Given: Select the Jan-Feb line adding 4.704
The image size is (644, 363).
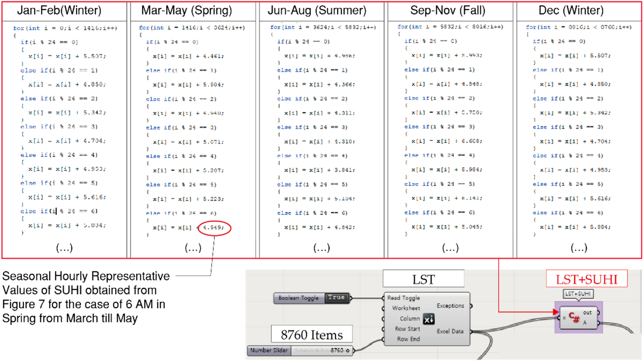Looking at the screenshot, I should pyautogui.click(x=67, y=141).
